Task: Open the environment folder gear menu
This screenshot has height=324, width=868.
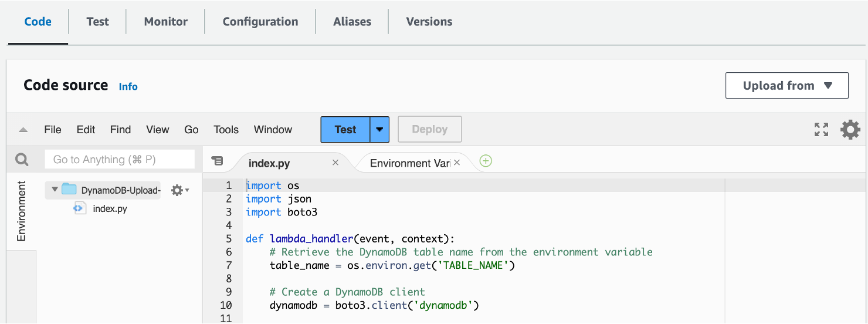Action: pos(179,190)
